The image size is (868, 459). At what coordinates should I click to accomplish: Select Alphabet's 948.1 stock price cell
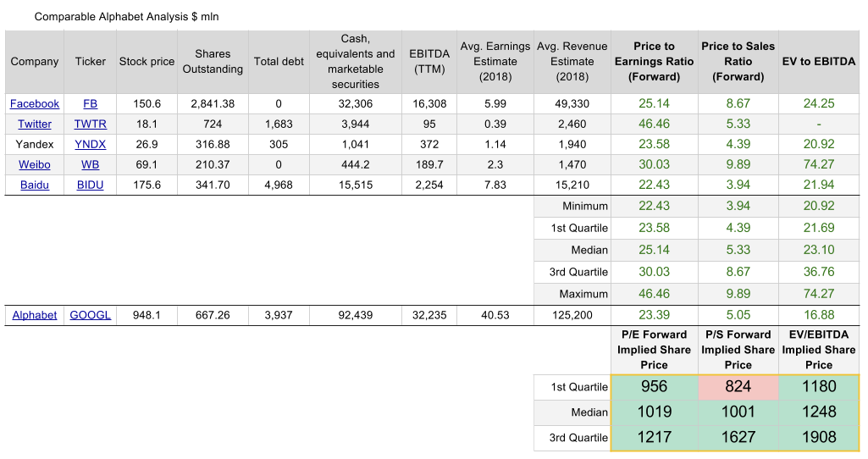147,315
